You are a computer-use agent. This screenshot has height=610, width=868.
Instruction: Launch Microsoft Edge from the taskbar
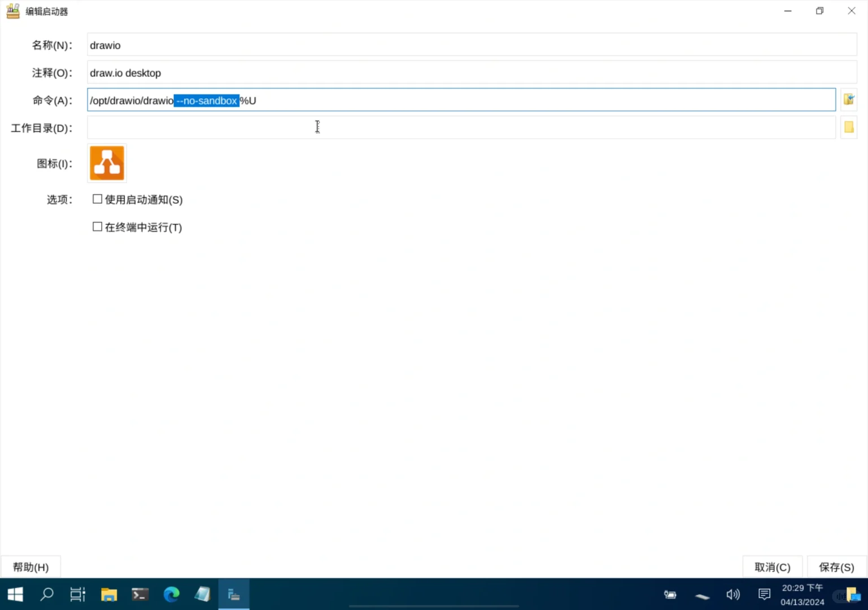coord(171,594)
